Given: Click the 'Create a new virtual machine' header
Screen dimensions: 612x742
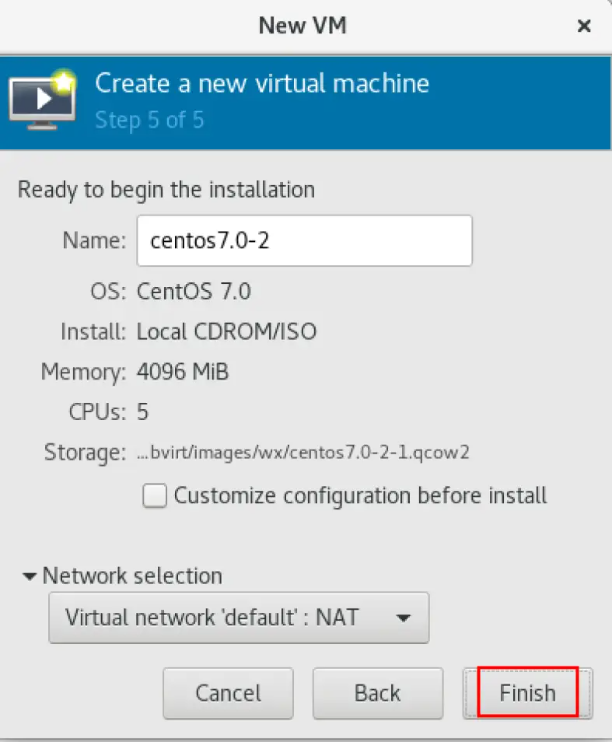Looking at the screenshot, I should tap(262, 83).
